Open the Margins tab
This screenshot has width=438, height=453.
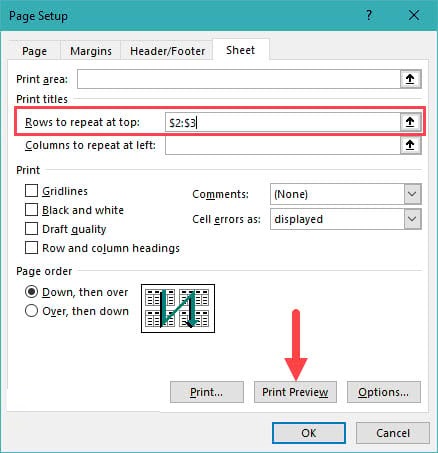click(x=91, y=51)
